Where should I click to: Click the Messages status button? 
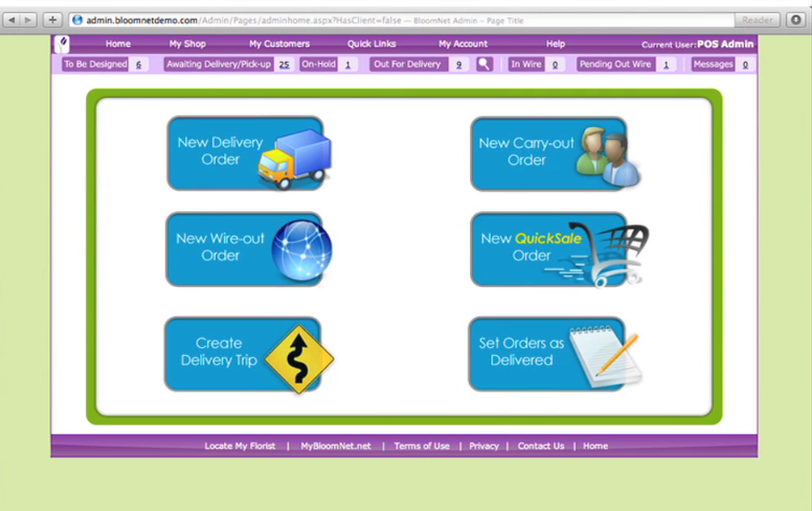(713, 64)
